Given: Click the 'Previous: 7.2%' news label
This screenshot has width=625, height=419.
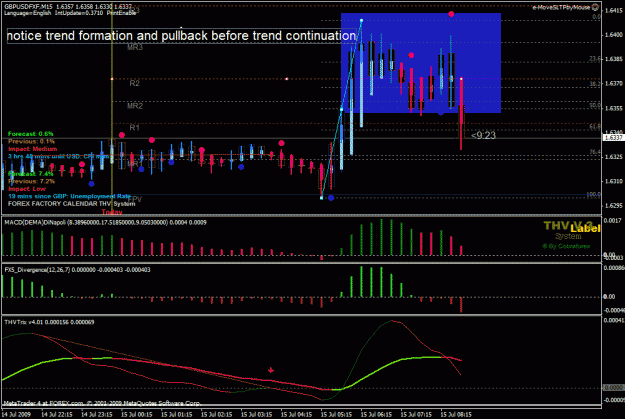Looking at the screenshot, I should pyautogui.click(x=31, y=181).
